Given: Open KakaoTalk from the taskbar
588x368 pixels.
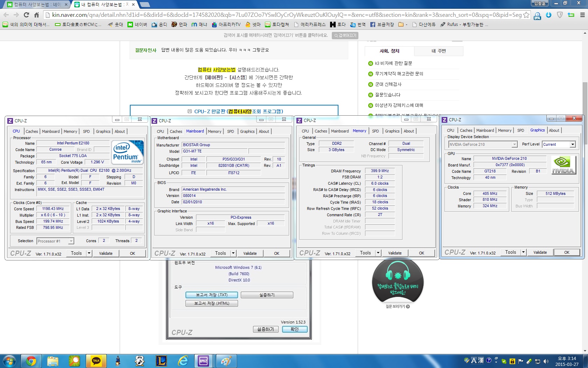Looking at the screenshot, I should 96,361.
